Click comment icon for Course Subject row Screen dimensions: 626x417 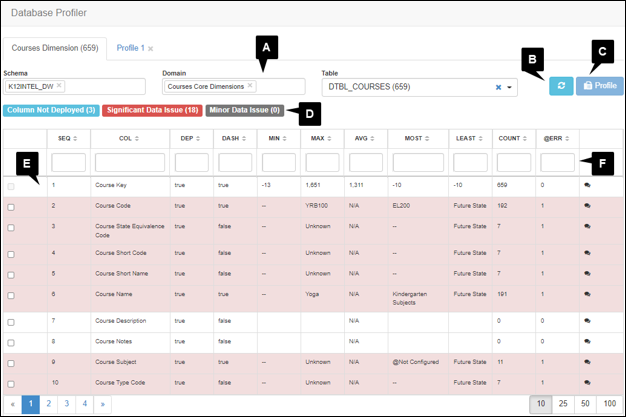(588, 362)
